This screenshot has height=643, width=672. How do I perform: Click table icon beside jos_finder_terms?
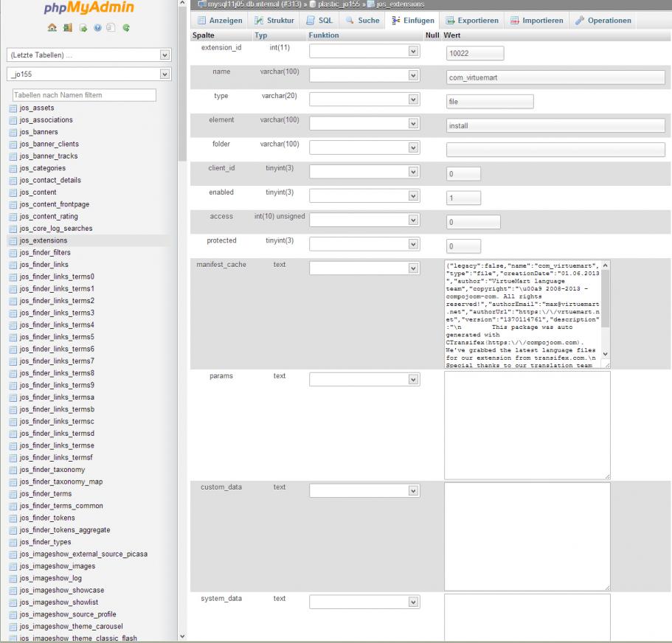tap(13, 493)
